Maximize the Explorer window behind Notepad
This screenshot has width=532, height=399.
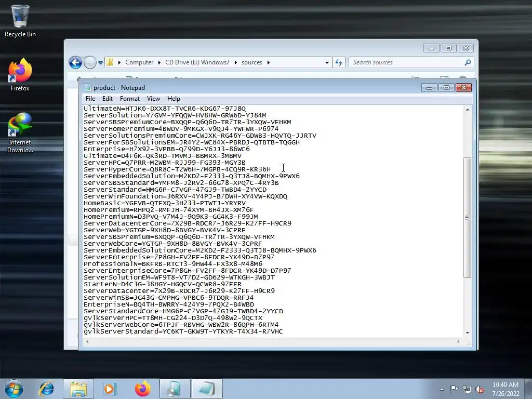[x=448, y=48]
